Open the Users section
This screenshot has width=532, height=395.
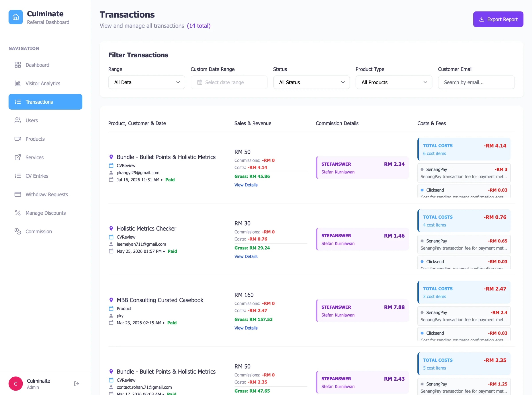pos(45,120)
